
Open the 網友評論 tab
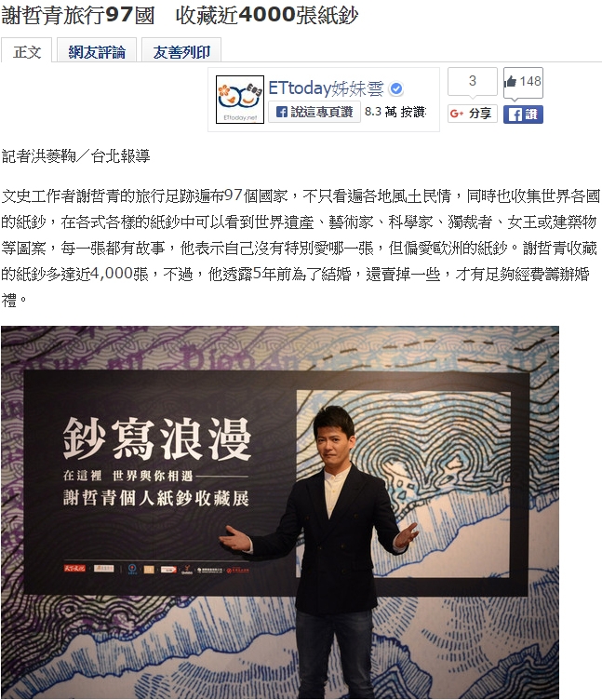click(x=97, y=50)
